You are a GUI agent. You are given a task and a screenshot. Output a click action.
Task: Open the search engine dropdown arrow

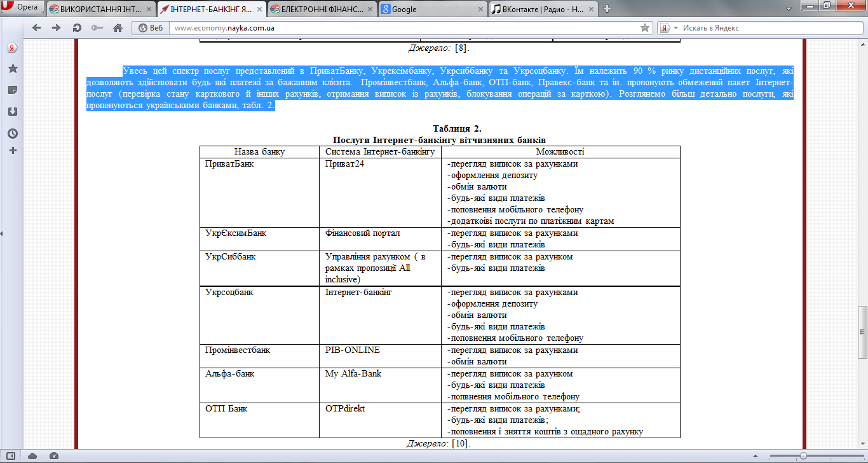(675, 28)
